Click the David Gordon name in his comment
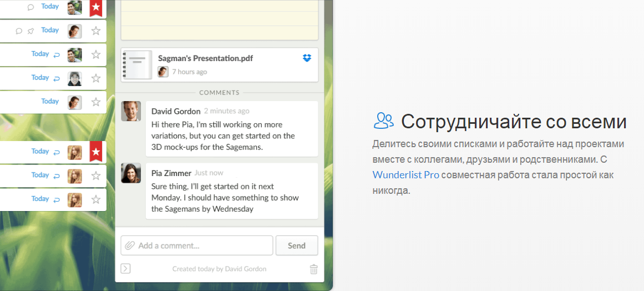 [x=176, y=112]
